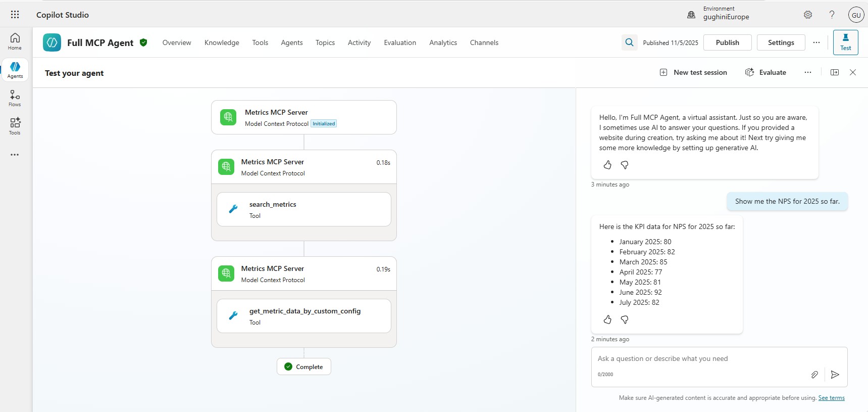Open Flows from the left sidebar
The width and height of the screenshot is (868, 412).
pyautogui.click(x=15, y=98)
